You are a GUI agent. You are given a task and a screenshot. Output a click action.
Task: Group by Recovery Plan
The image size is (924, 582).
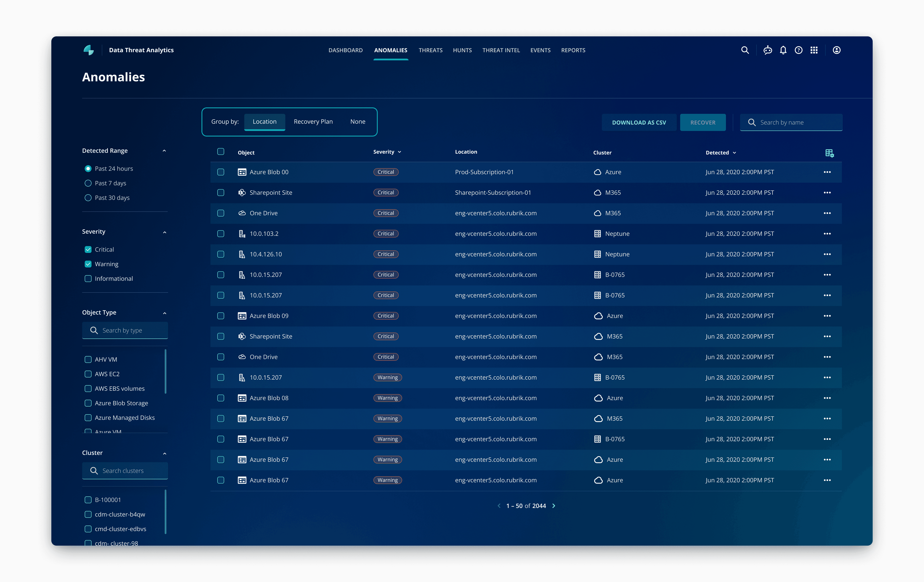313,122
